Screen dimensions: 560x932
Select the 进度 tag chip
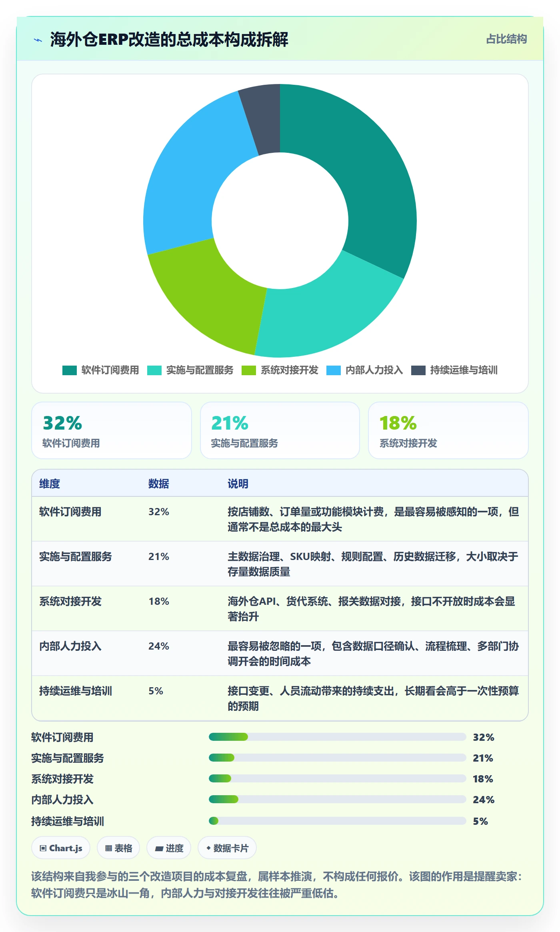(169, 848)
